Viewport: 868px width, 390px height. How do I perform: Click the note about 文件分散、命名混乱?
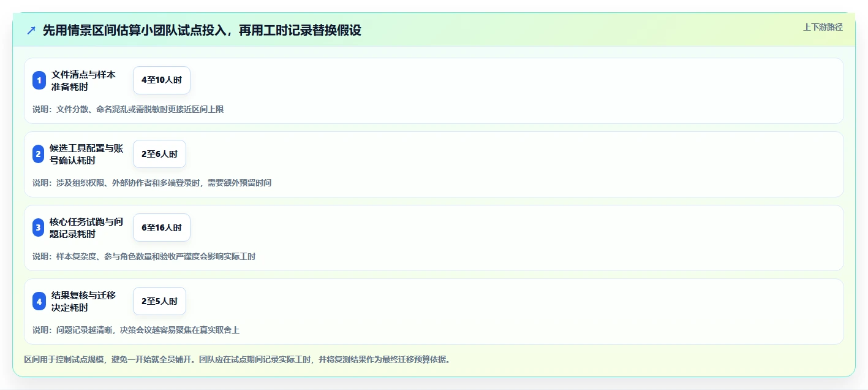click(128, 109)
